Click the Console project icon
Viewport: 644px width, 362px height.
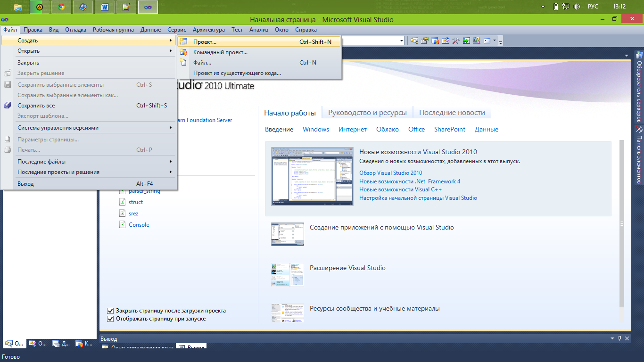(x=123, y=225)
